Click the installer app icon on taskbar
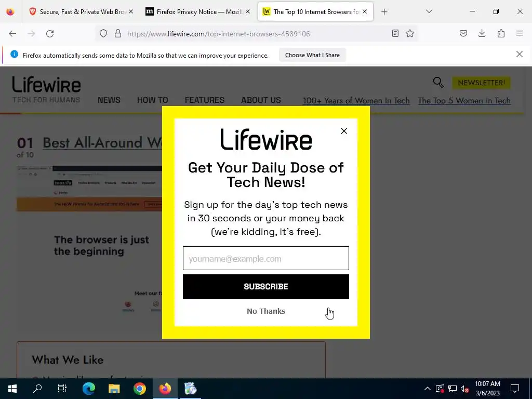This screenshot has height=399, width=532. [x=190, y=389]
